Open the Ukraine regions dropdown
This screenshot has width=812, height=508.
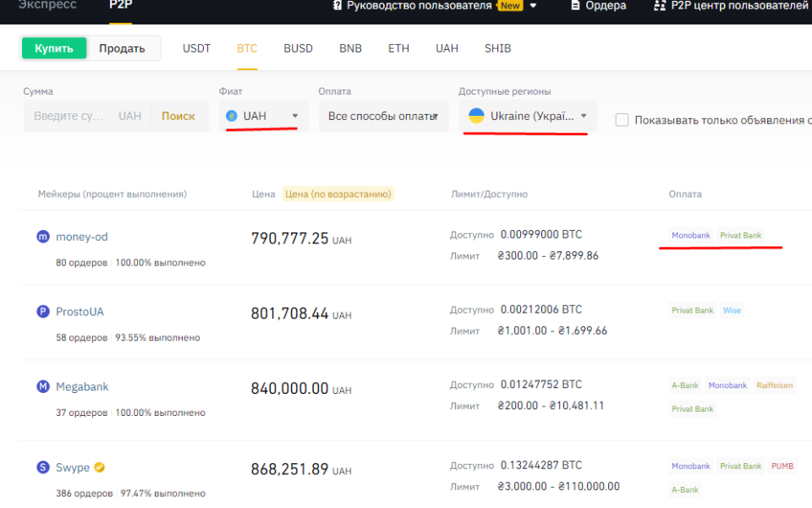coord(528,116)
